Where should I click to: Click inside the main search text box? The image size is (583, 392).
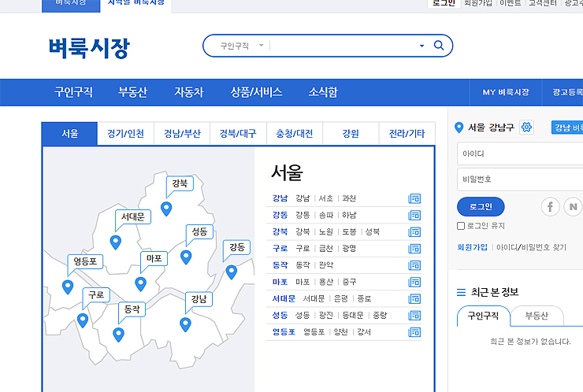[x=342, y=46]
